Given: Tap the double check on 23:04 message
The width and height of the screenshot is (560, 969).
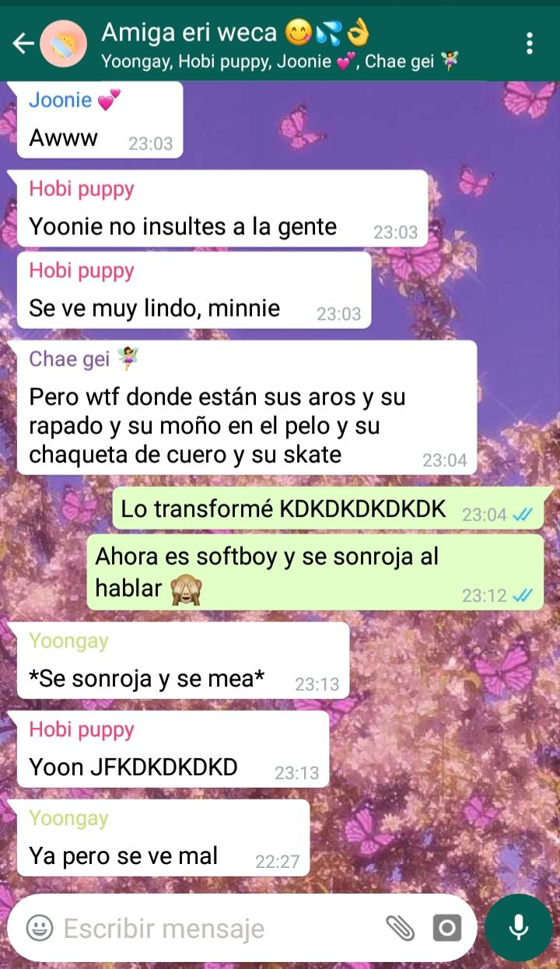Looking at the screenshot, I should click(x=522, y=514).
